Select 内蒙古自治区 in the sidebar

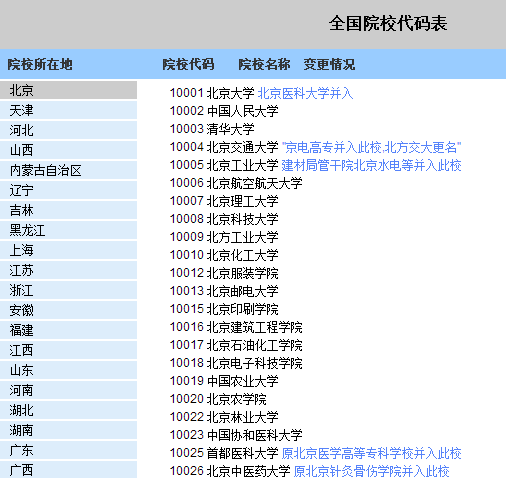tap(68, 170)
